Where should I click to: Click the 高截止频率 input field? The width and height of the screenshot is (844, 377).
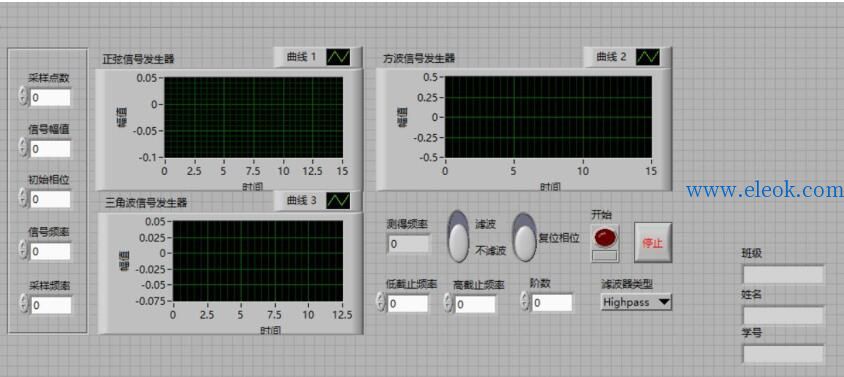(x=475, y=304)
